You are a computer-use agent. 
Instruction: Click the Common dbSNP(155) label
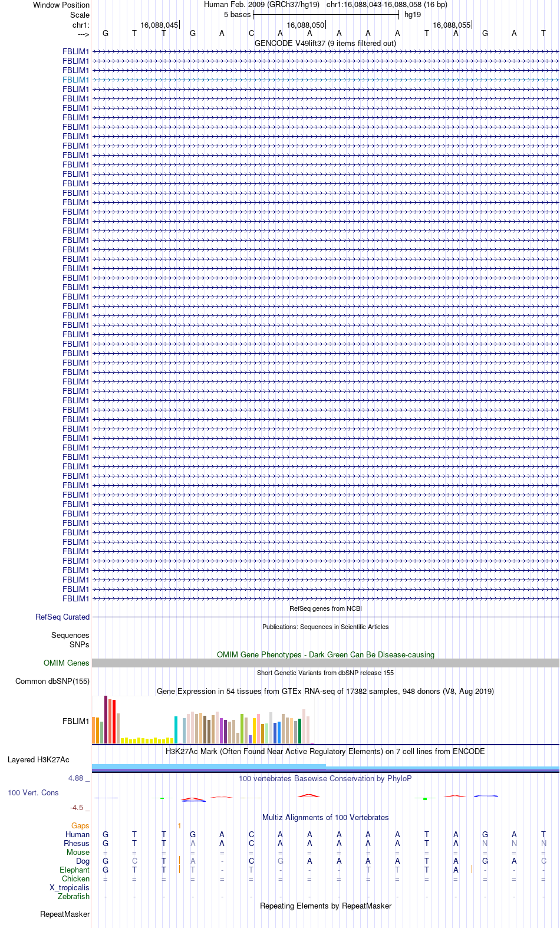pos(52,681)
